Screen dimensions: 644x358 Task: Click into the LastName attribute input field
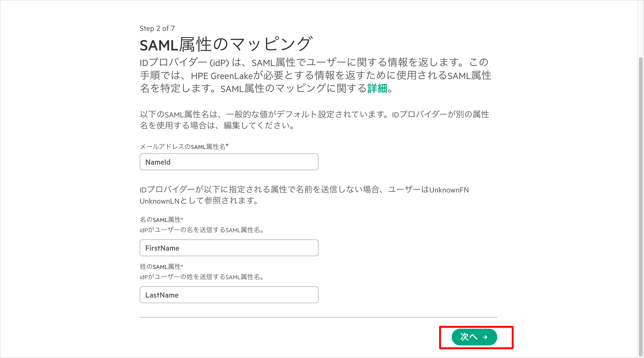[x=229, y=295]
